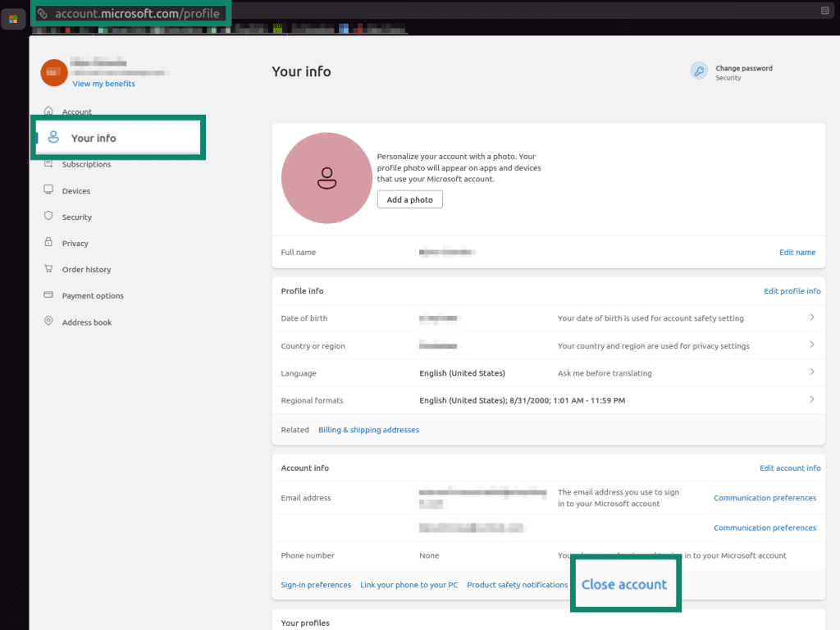Click the Add a photo button
This screenshot has width=840, height=630.
[410, 199]
